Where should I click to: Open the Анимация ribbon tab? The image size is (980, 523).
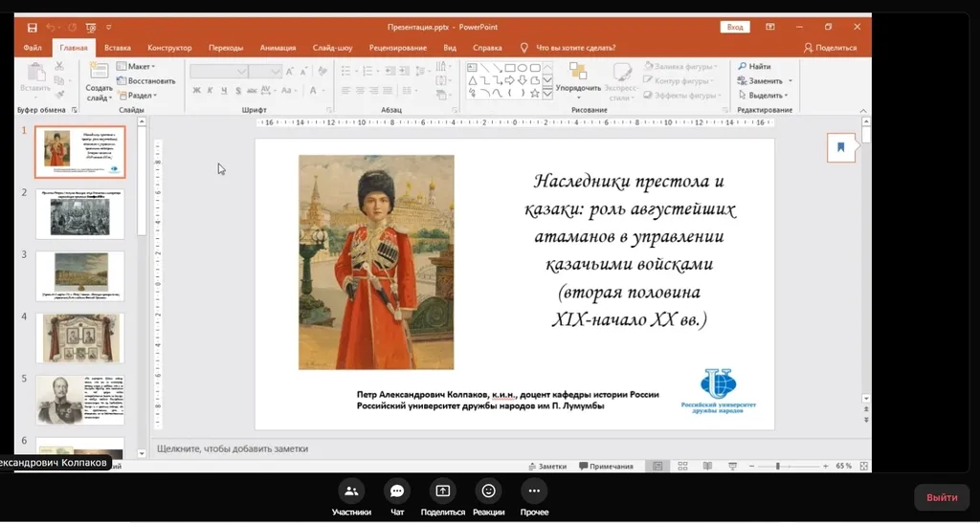point(278,48)
